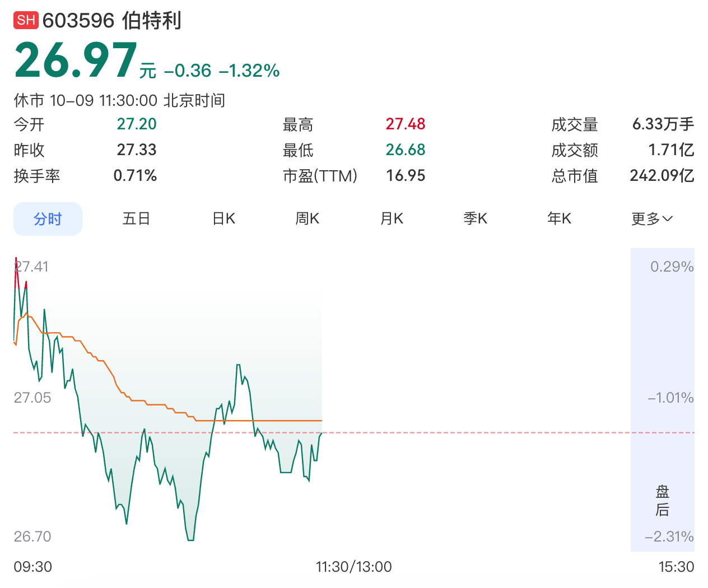Image resolution: width=708 pixels, height=588 pixels.
Task: Click the 09:30 time axis label
Action: (33, 567)
